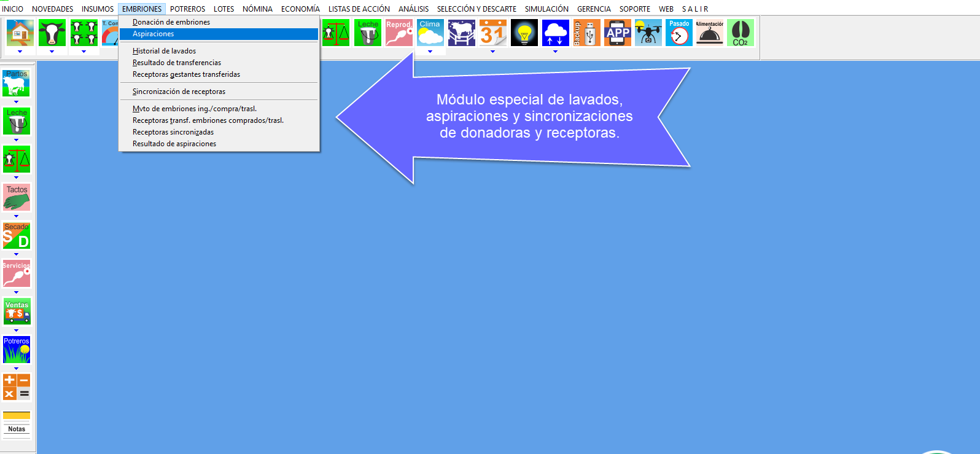Image resolution: width=980 pixels, height=454 pixels.
Task: Open the Clima weather icon
Action: [430, 33]
